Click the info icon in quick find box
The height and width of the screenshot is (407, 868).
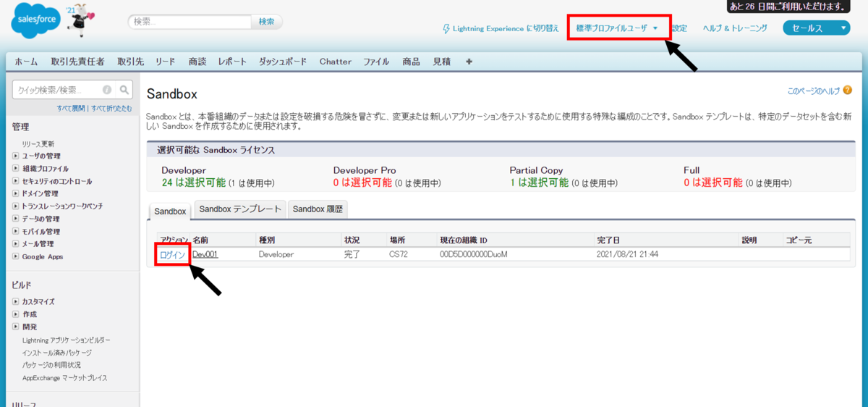(107, 90)
